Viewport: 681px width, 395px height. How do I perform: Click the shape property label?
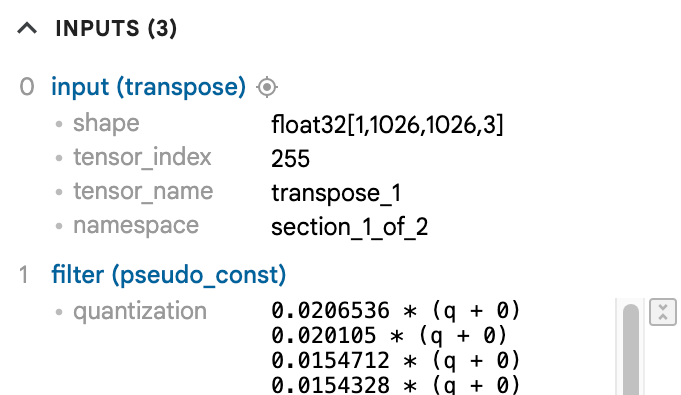point(106,123)
